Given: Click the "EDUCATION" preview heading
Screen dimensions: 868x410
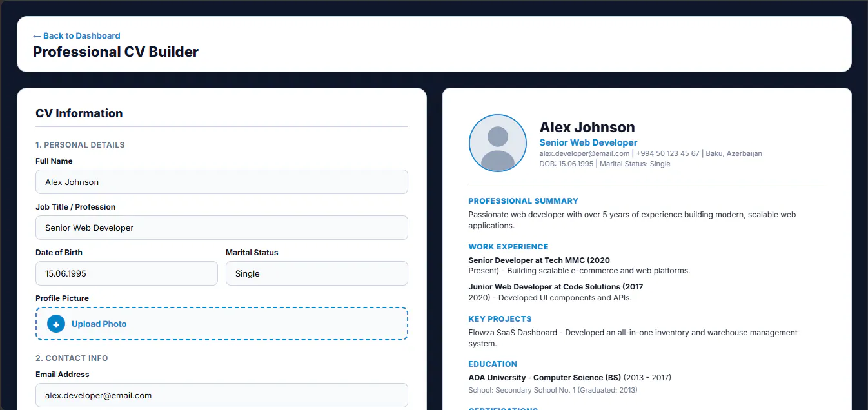Looking at the screenshot, I should [493, 364].
